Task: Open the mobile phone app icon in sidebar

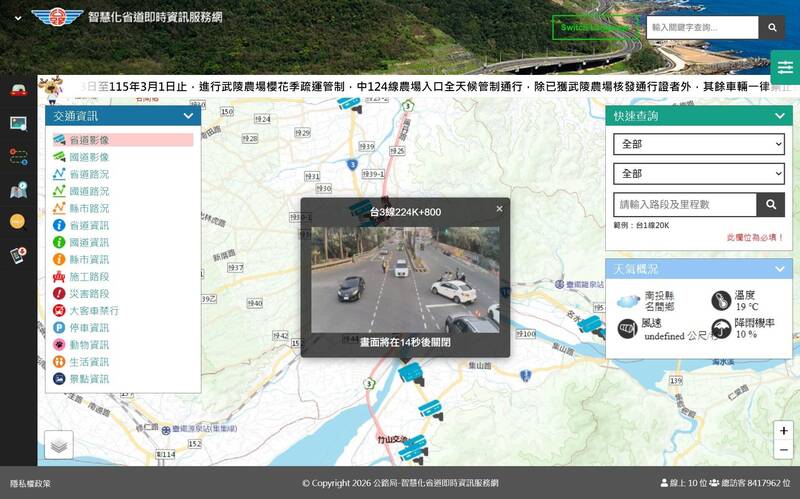Action: pyautogui.click(x=18, y=255)
